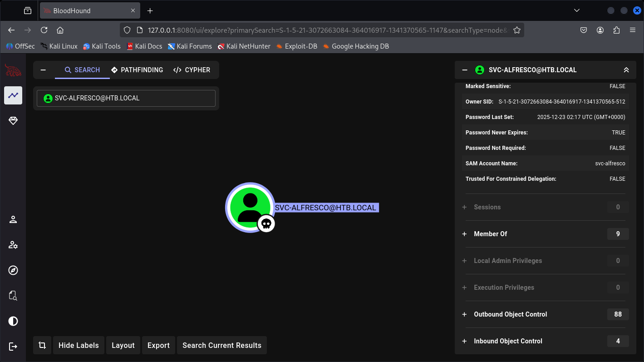The height and width of the screenshot is (362, 644).
Task: Click the Group Management diamond icon
Action: 13,120
